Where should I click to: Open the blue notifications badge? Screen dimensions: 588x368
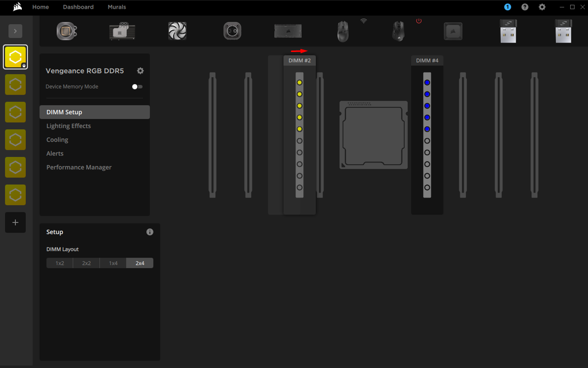coord(507,7)
